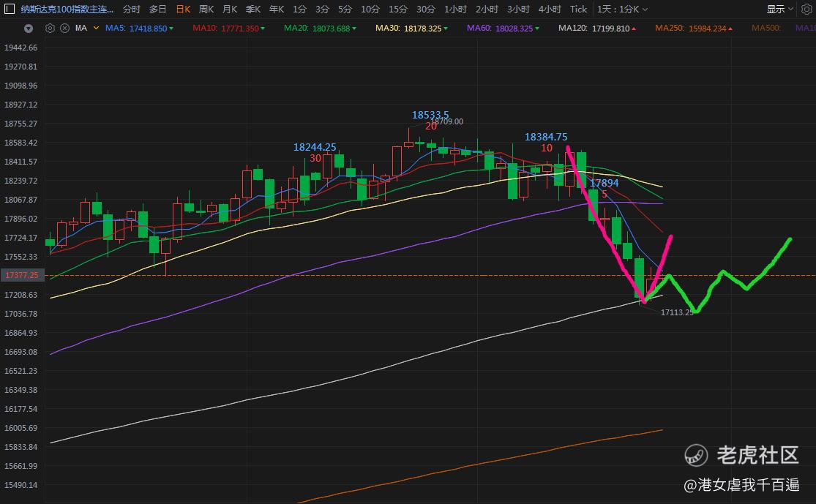The width and height of the screenshot is (816, 504).
Task: Choose the 10分 interval
Action: [370, 10]
